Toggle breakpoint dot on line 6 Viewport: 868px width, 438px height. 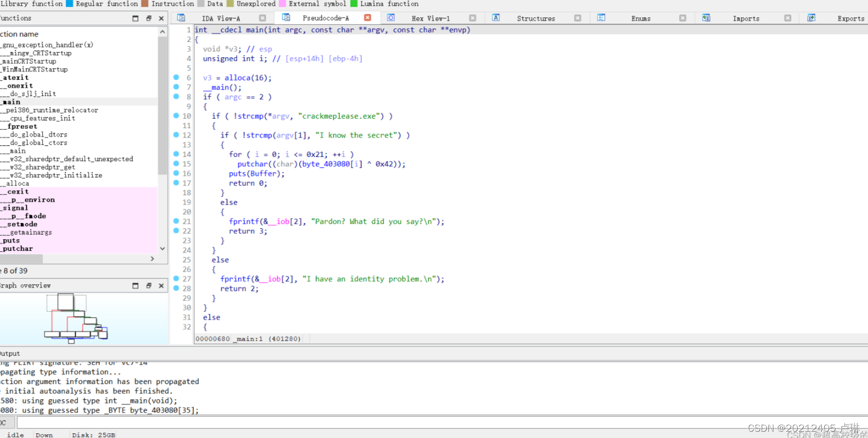[x=176, y=77]
